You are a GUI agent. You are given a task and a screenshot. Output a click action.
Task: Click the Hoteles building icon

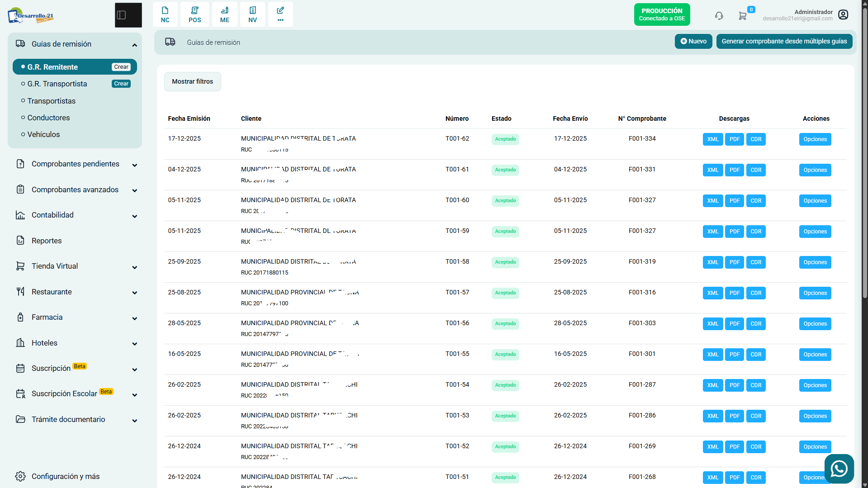click(20, 343)
